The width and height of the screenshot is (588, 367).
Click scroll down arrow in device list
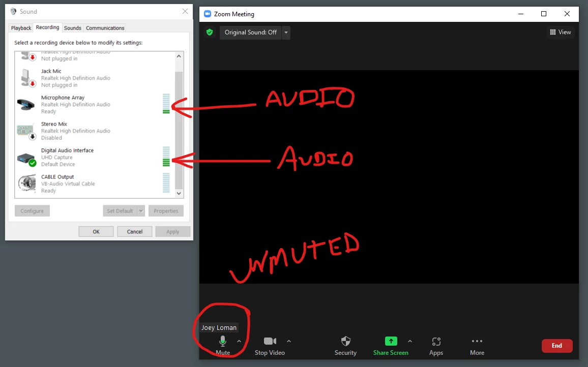[179, 194]
